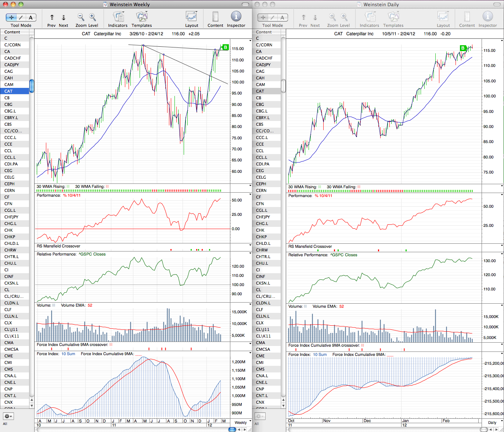Click zoom in magnifier in Weinstein Daily
The height and width of the screenshot is (432, 504).
pos(344,17)
